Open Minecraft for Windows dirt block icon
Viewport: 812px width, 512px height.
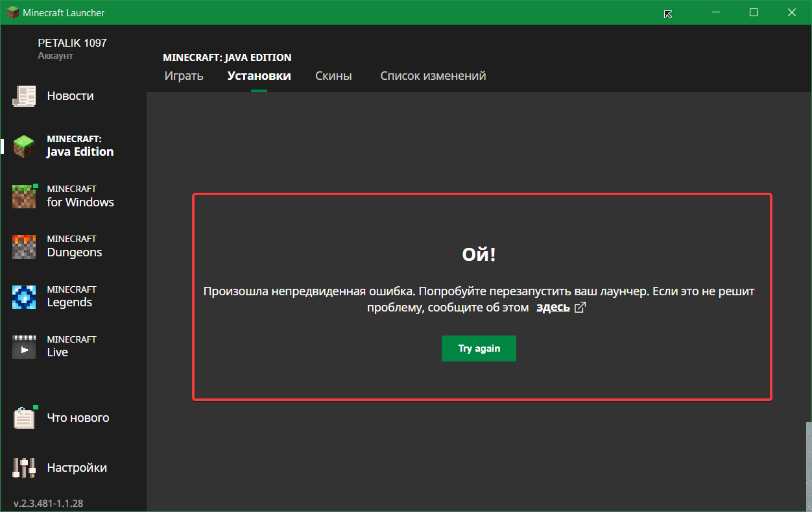(24, 196)
